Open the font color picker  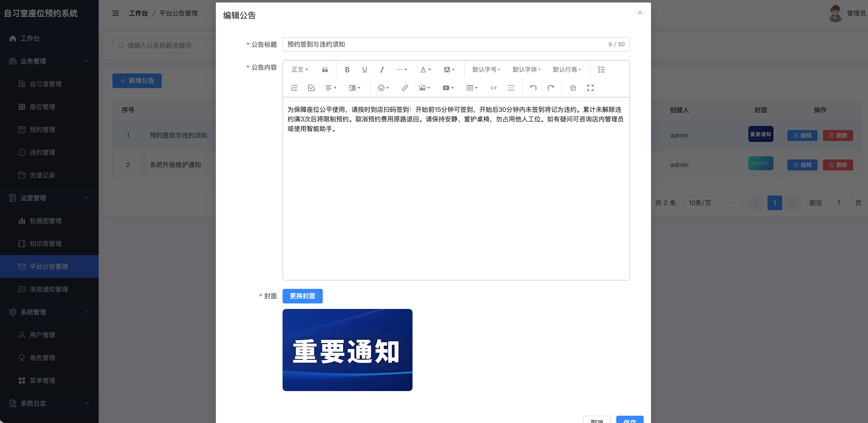pos(426,70)
